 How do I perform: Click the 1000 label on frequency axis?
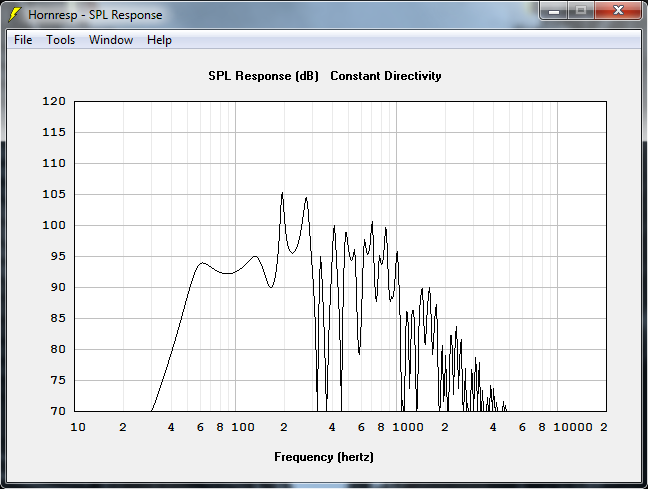[407, 427]
